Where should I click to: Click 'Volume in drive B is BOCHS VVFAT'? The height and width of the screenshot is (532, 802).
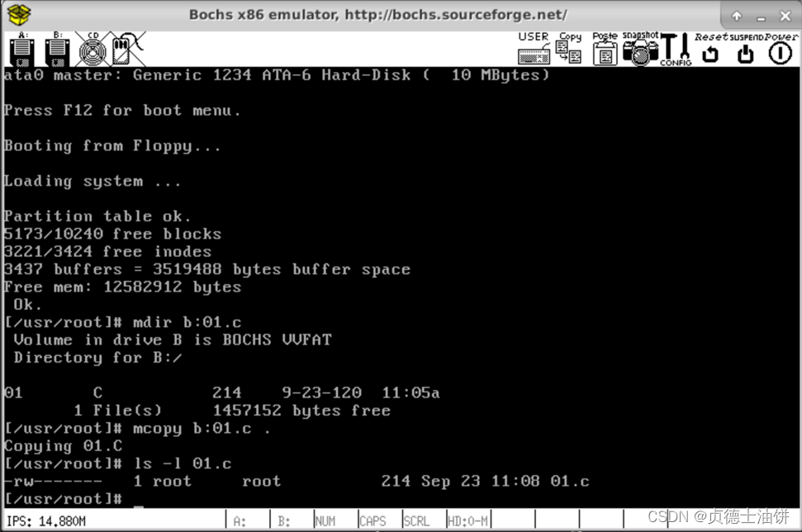point(173,340)
